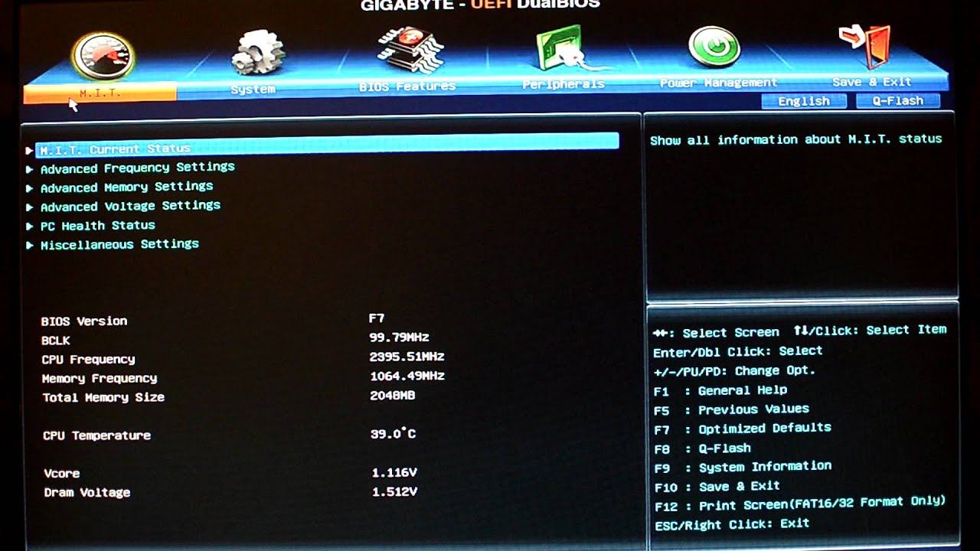The height and width of the screenshot is (551, 980).
Task: Expand arrow beside Advanced Voltage Settings
Action: [x=30, y=207]
